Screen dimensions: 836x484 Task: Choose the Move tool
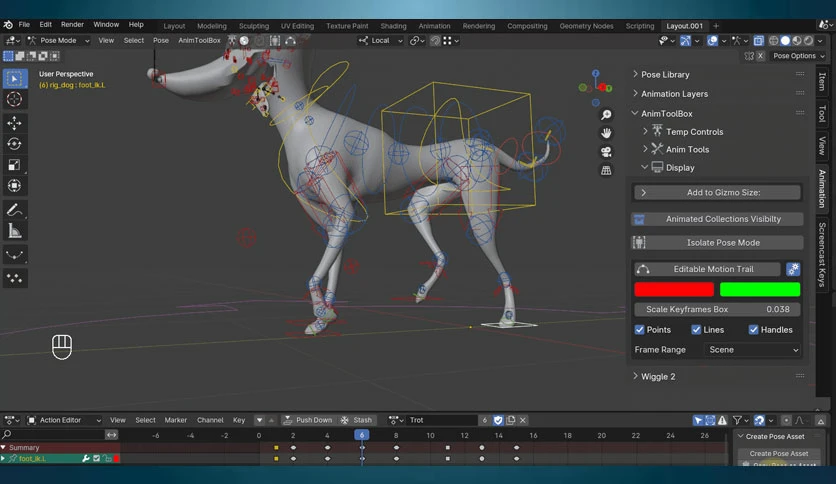click(x=14, y=123)
